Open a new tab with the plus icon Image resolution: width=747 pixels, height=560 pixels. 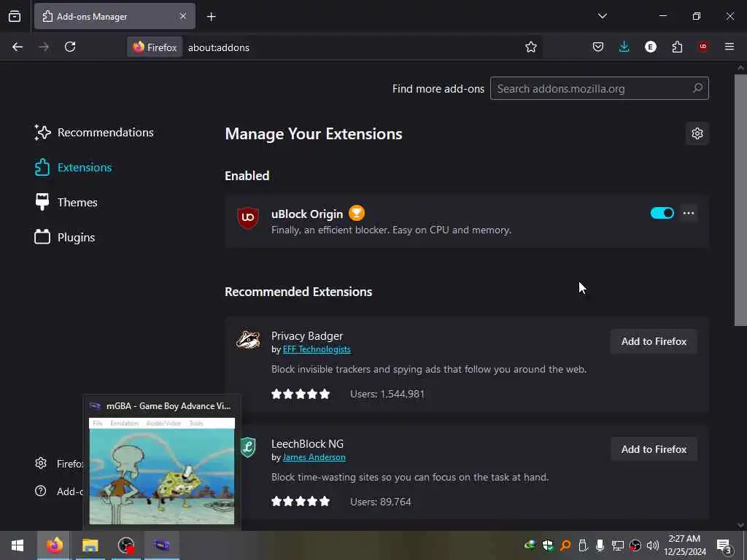(211, 17)
